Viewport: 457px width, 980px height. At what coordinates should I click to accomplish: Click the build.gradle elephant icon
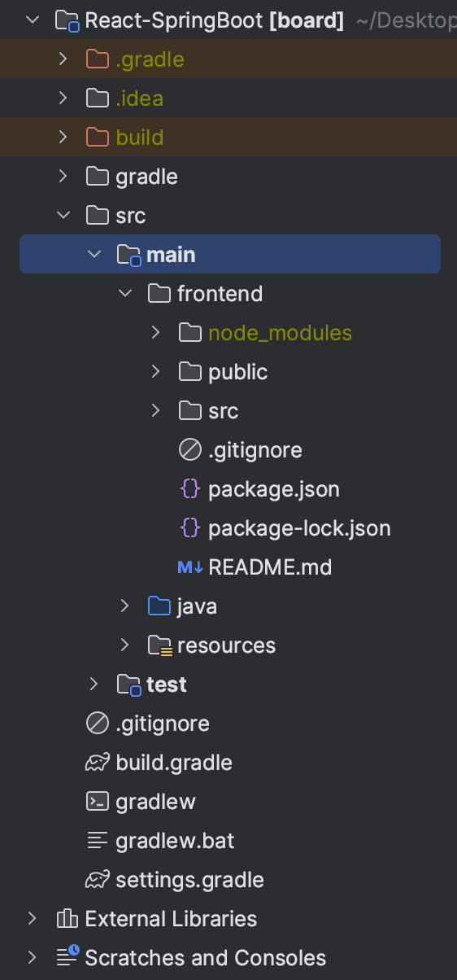pos(97,763)
